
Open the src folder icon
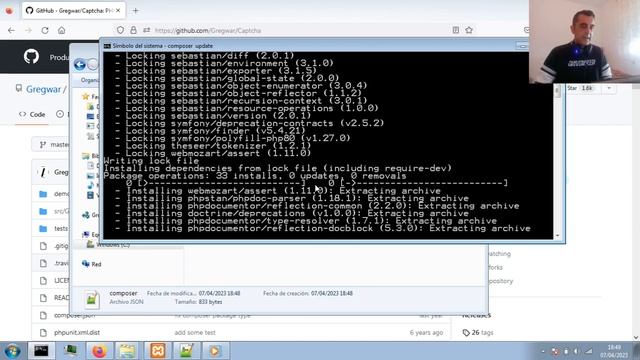[43, 211]
